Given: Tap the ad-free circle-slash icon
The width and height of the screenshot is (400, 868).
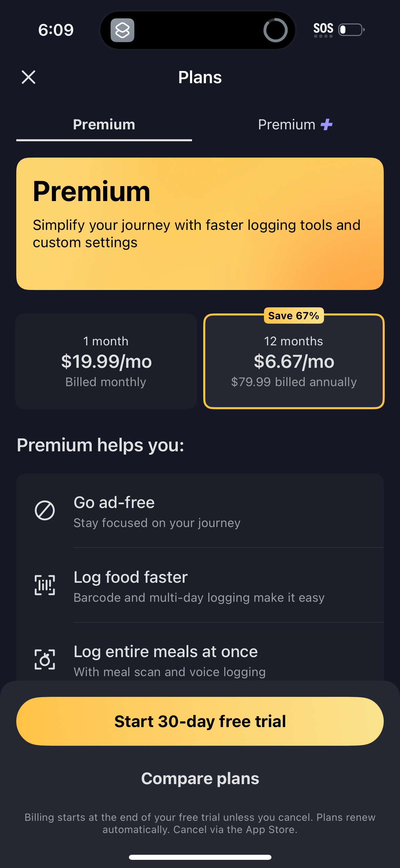Looking at the screenshot, I should 45,510.
